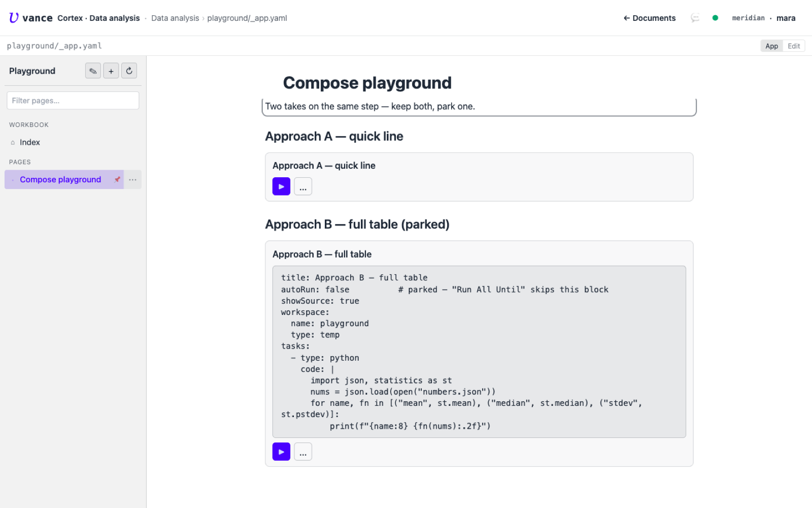This screenshot has height=508, width=812.
Task: Click the WORKBOOK section label
Action: tap(29, 125)
